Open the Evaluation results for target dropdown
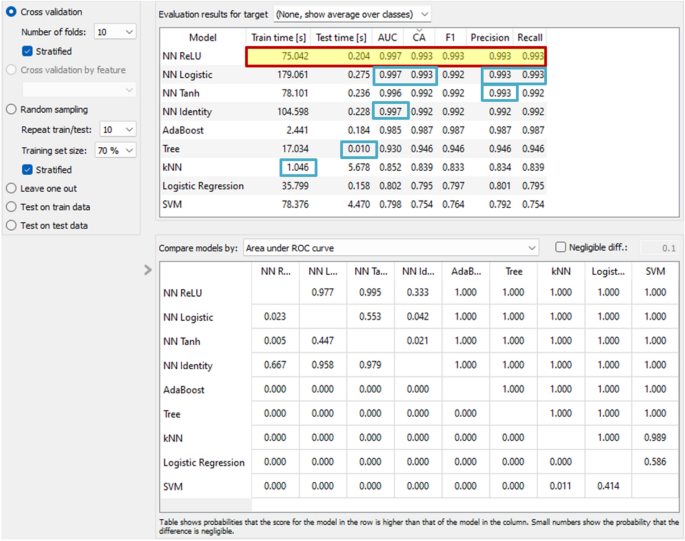This screenshot has width=685, height=541. point(352,13)
